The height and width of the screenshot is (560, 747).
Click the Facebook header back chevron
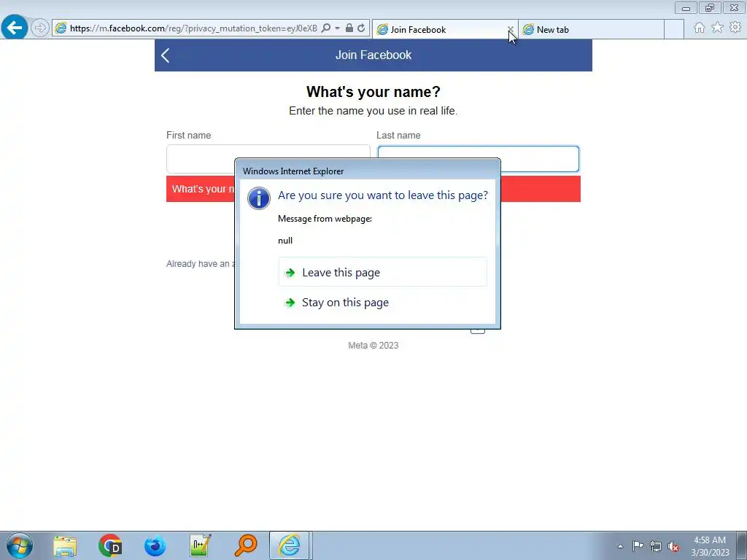tap(166, 55)
